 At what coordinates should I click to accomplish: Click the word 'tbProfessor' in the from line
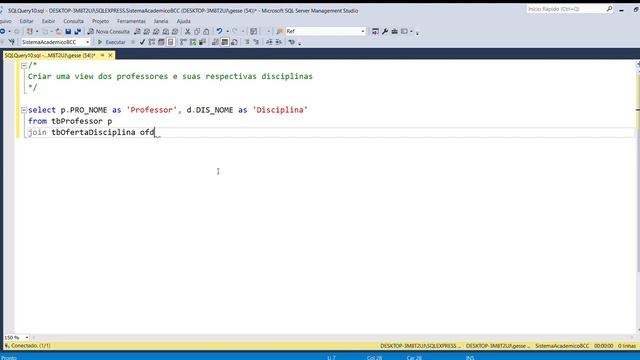(77, 121)
